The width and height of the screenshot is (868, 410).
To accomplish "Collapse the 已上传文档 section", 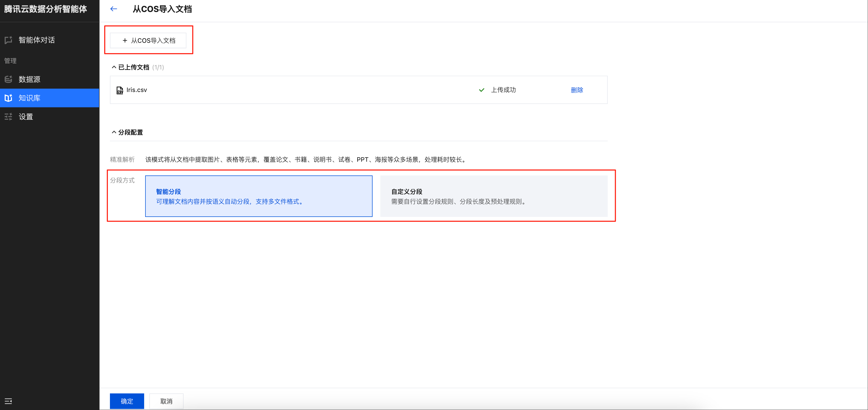I will click(114, 67).
